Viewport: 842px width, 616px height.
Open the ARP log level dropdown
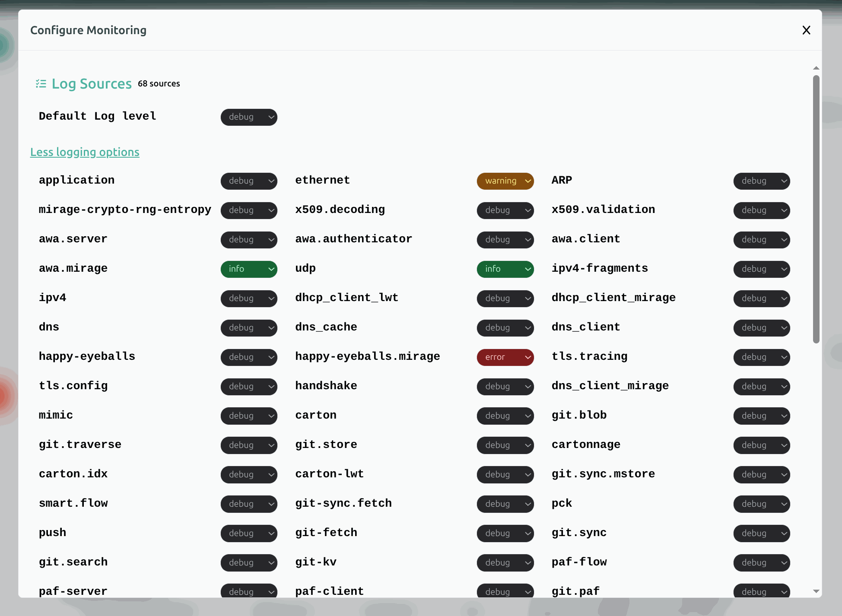tap(762, 181)
